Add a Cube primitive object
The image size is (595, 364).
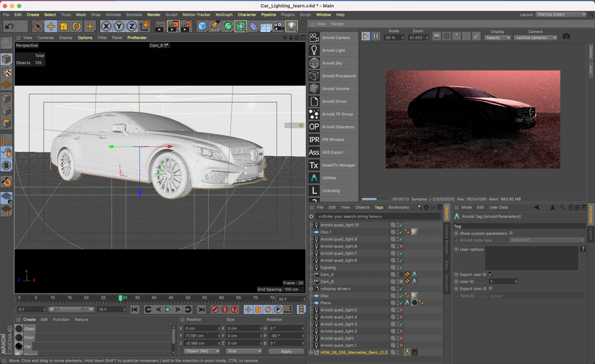(202, 26)
